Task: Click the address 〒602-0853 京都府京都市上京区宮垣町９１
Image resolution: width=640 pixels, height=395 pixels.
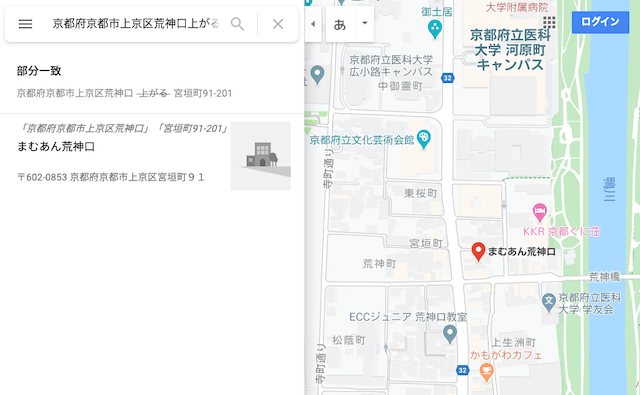Action: pyautogui.click(x=111, y=177)
